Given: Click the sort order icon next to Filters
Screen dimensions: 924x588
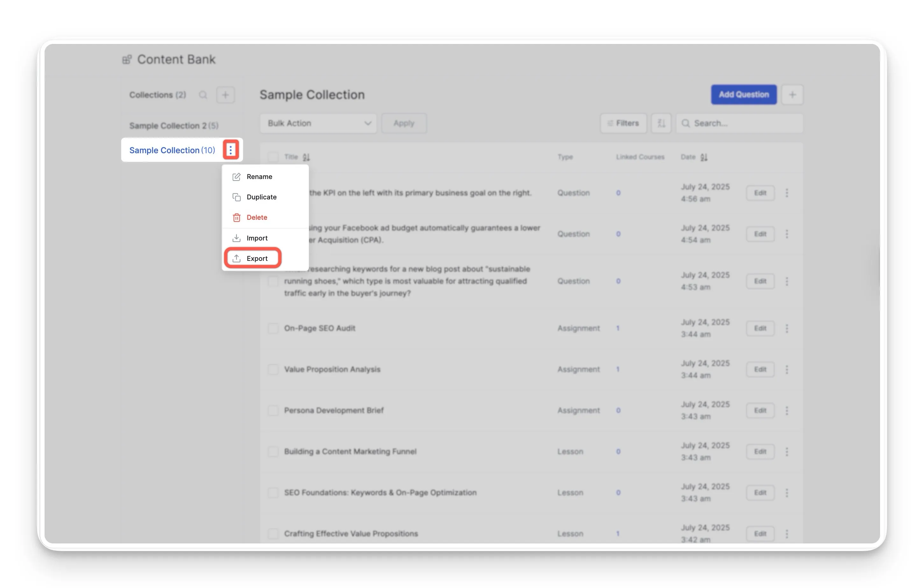Looking at the screenshot, I should coord(661,123).
